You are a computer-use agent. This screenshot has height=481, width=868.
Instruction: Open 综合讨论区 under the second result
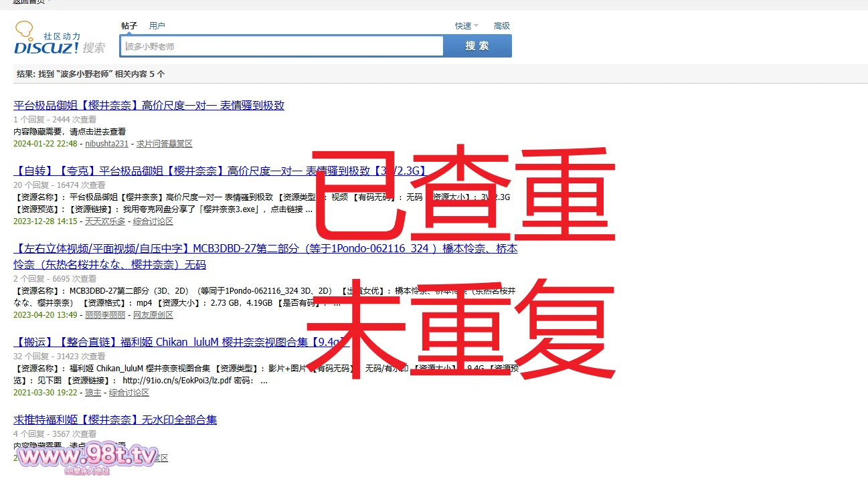pyautogui.click(x=153, y=221)
